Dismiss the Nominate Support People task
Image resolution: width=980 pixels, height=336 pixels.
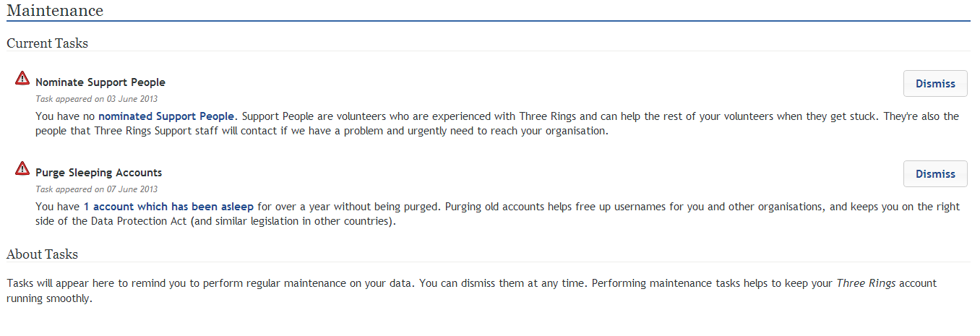935,83
